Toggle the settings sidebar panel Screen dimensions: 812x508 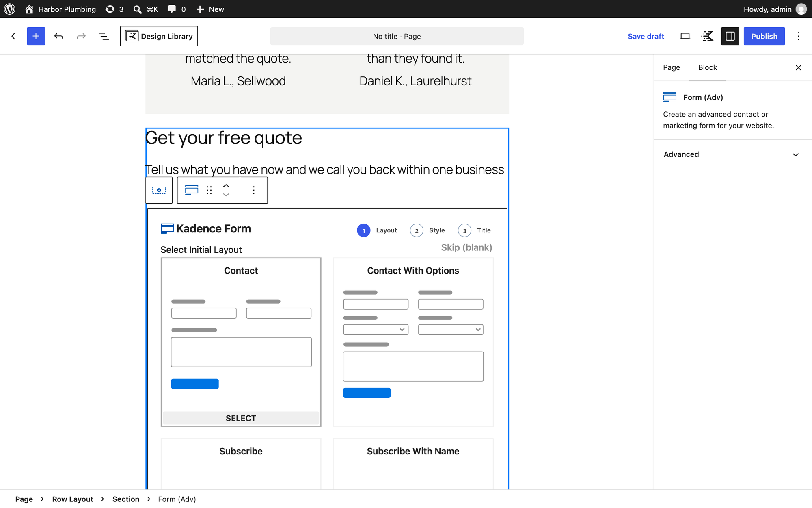coord(730,36)
